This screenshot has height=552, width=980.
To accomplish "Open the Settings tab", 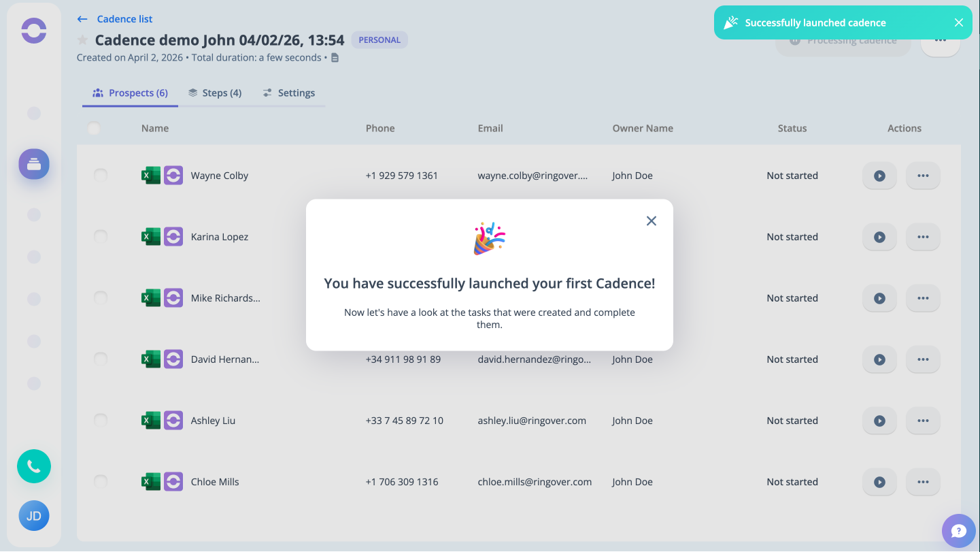I will coord(289,93).
